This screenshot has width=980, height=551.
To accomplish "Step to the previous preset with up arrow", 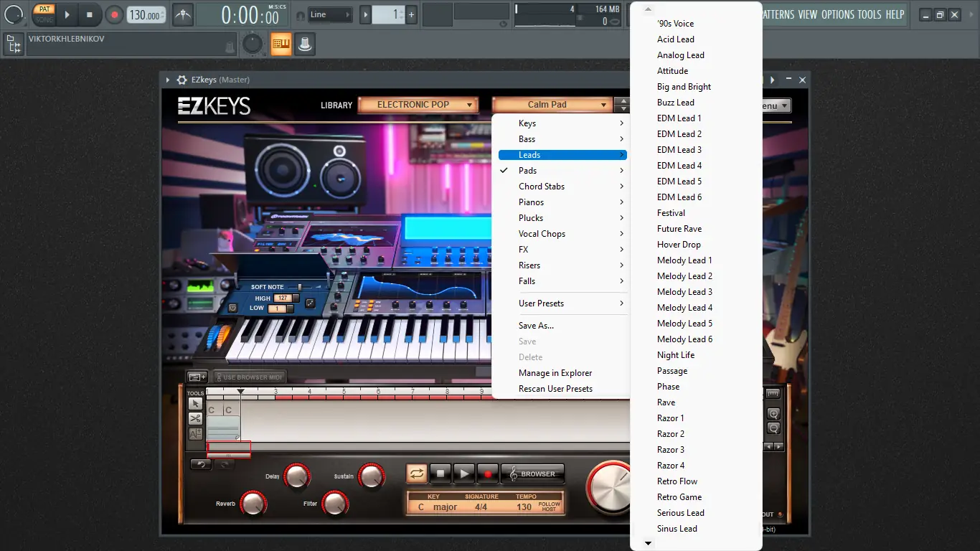I will click(x=623, y=100).
